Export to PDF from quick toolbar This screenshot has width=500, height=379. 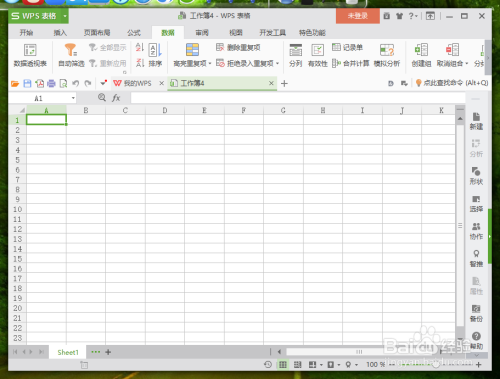pos(40,83)
